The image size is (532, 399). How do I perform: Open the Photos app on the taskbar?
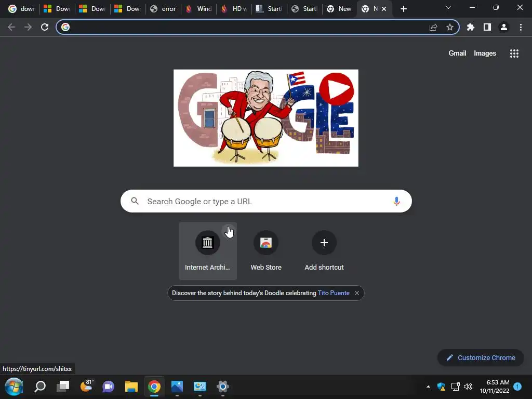point(177,387)
